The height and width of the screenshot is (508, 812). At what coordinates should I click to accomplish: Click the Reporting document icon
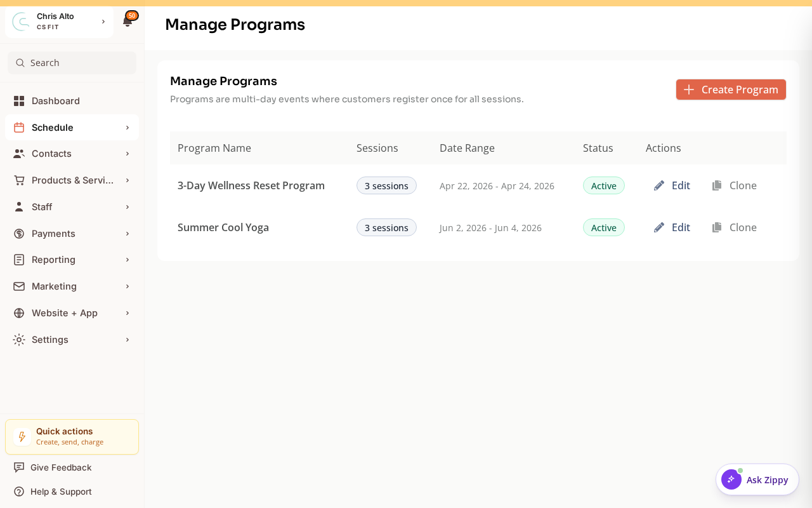(x=19, y=260)
